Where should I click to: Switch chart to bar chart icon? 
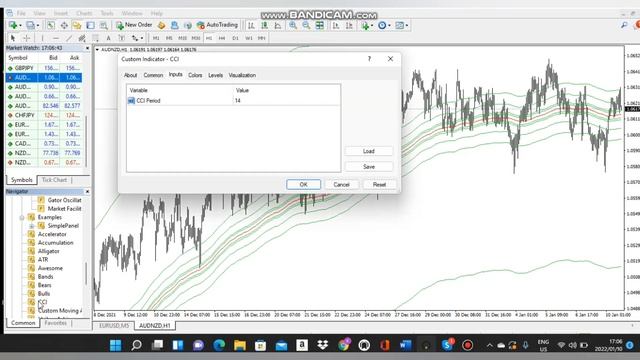pyautogui.click(x=251, y=25)
